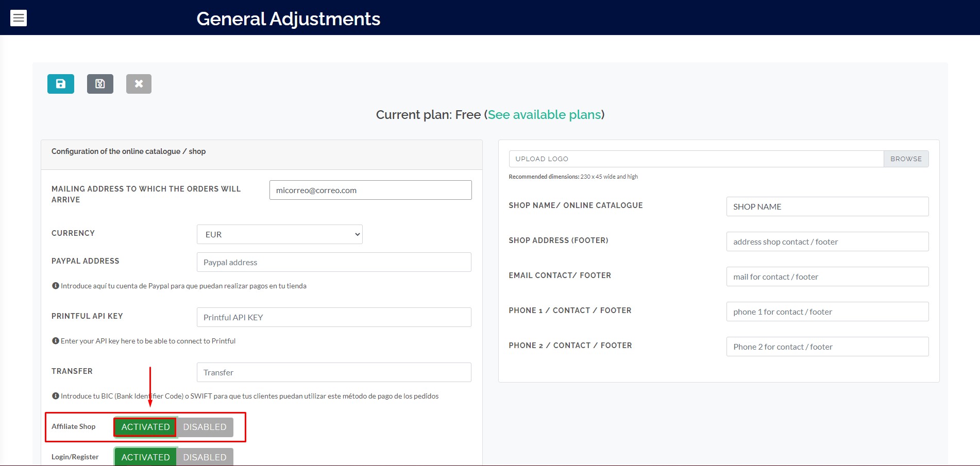Click the Upload Logo file field
The height and width of the screenshot is (466, 980).
point(696,159)
